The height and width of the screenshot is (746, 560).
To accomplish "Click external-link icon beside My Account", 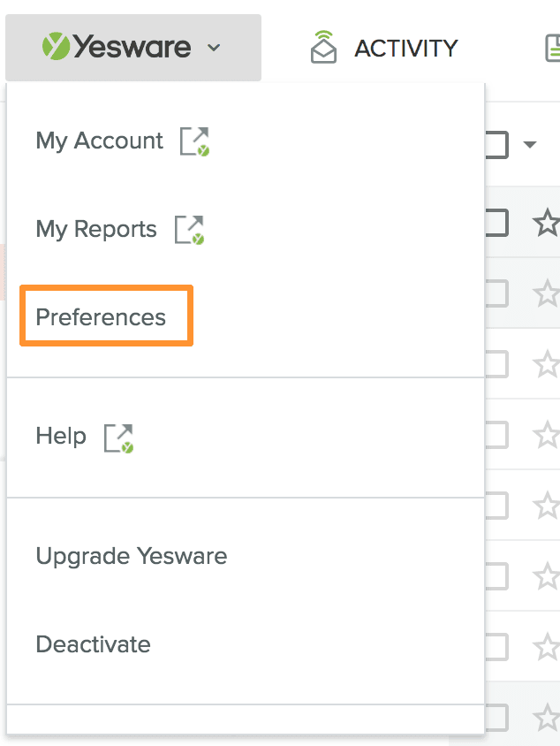I will pyautogui.click(x=195, y=141).
